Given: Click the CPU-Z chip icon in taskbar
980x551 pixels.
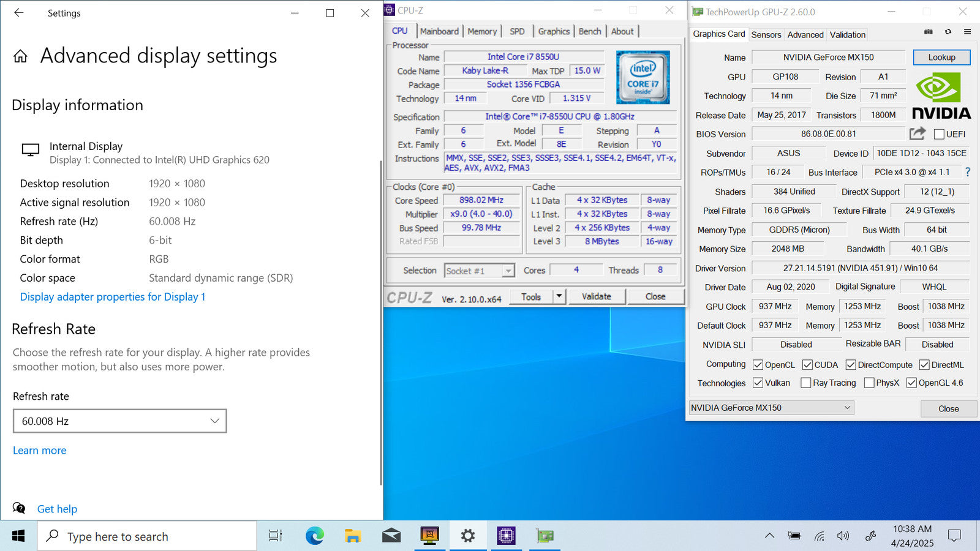Looking at the screenshot, I should coord(506,536).
